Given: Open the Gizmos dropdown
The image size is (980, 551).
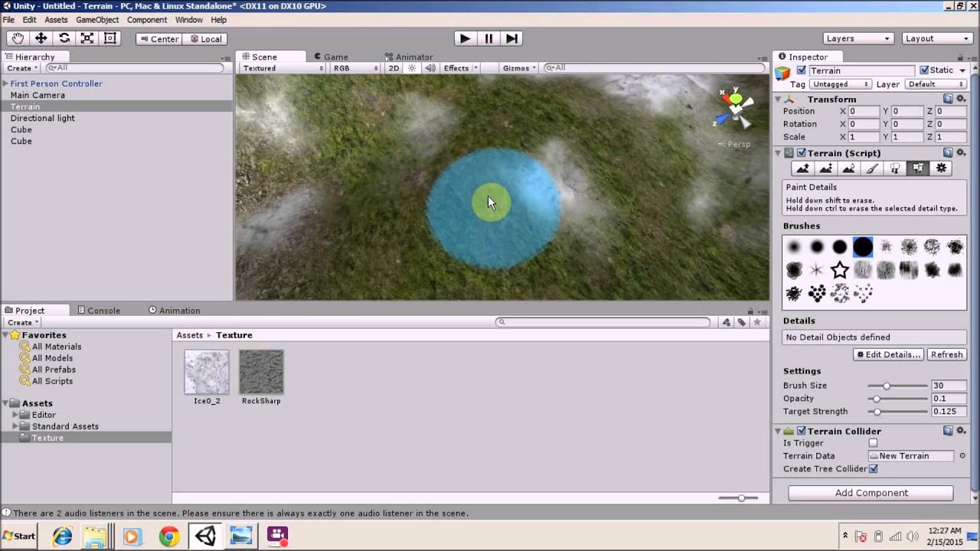Looking at the screenshot, I should point(520,68).
